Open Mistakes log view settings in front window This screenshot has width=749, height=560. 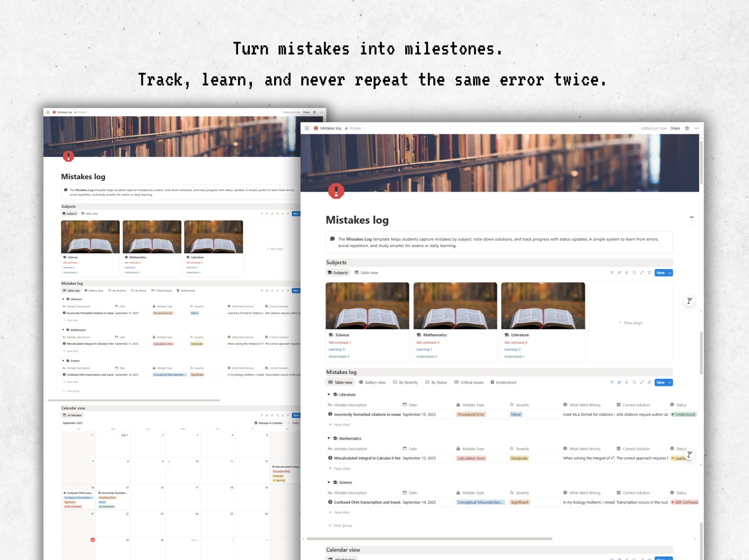[649, 382]
